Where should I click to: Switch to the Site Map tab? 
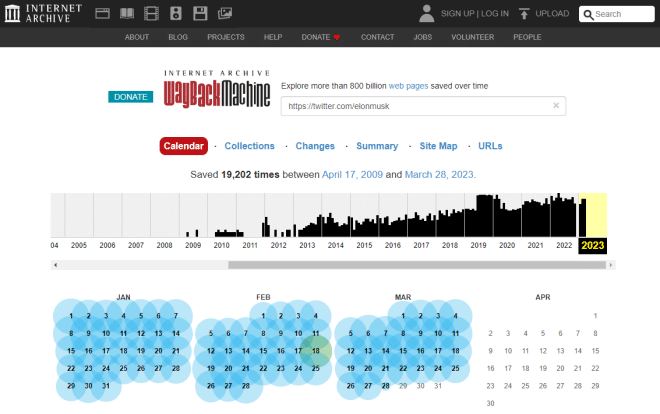tap(438, 146)
